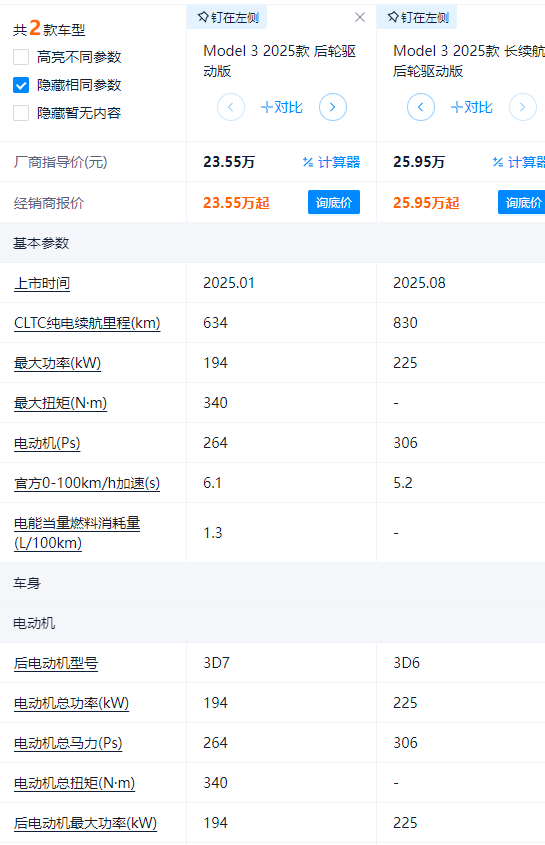This screenshot has height=845, width=545.
Task: Select the 634 range value
Action: (x=216, y=323)
